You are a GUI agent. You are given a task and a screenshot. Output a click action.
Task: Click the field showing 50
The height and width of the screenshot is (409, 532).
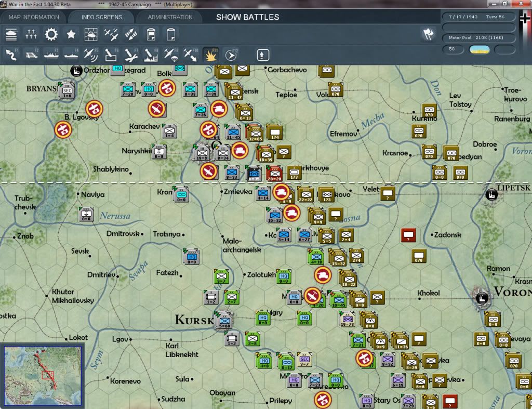pos(453,49)
